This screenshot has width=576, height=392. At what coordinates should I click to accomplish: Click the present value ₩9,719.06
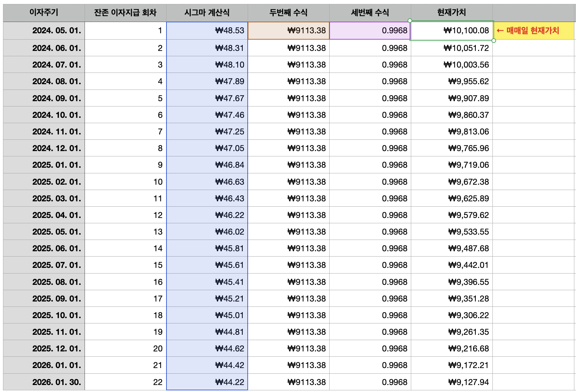tap(452, 165)
